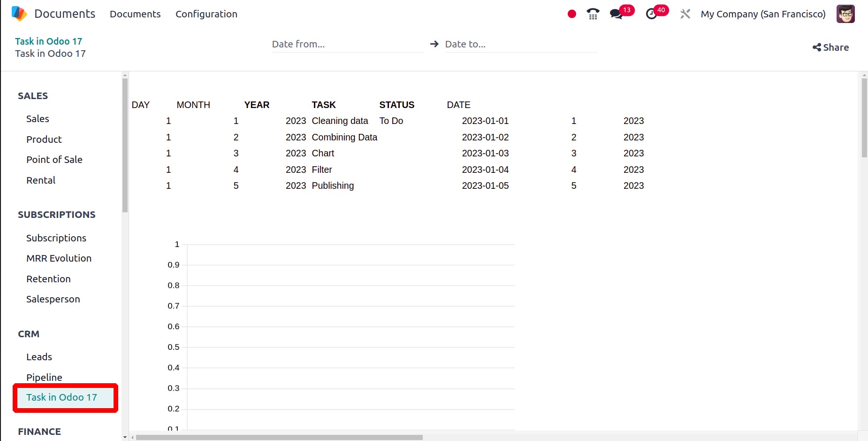
Task: Click the sidebar scroll down arrow
Action: pyautogui.click(x=125, y=437)
